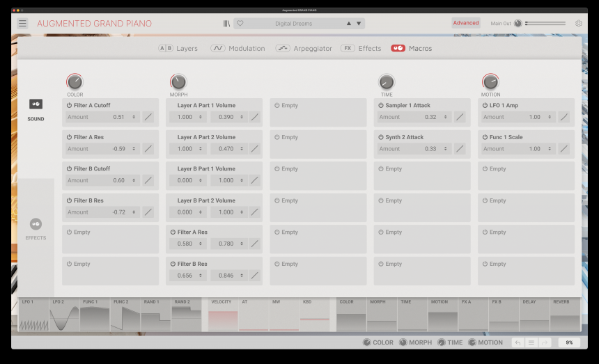This screenshot has height=364, width=599.
Task: Click the Digital Dreams preset name
Action: (293, 24)
